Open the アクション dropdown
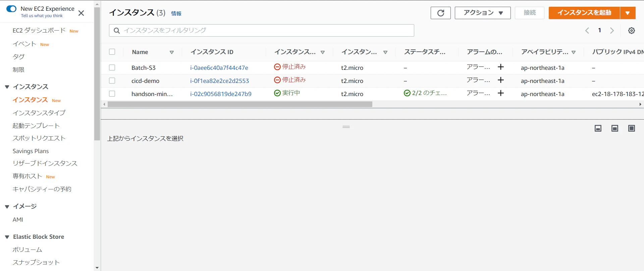Image resolution: width=644 pixels, height=271 pixels. tap(483, 13)
